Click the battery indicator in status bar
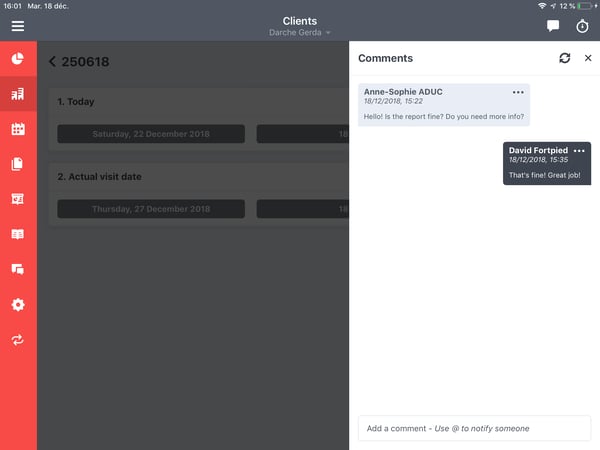Screen dimensions: 600x450 pyautogui.click(x=585, y=6)
